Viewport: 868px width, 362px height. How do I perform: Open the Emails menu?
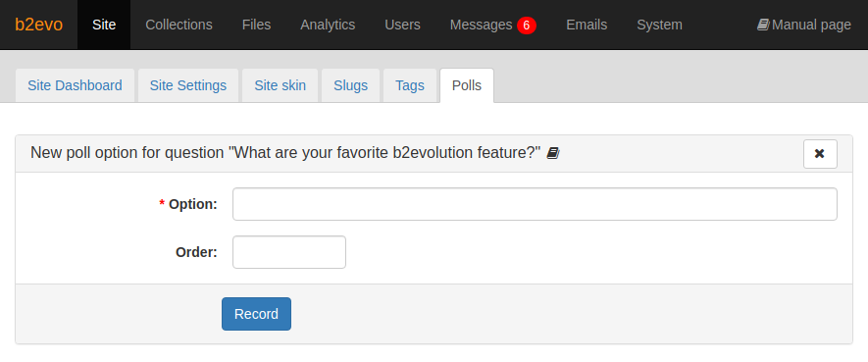click(587, 25)
